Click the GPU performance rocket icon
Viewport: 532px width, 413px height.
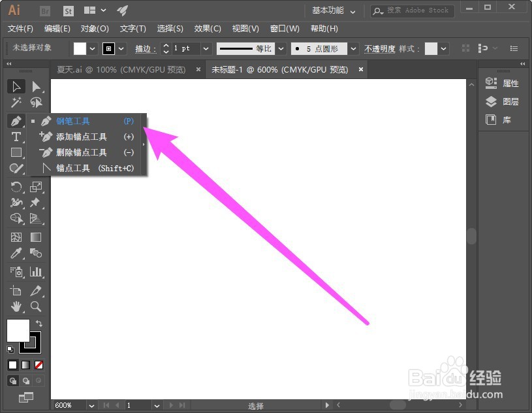tap(122, 11)
